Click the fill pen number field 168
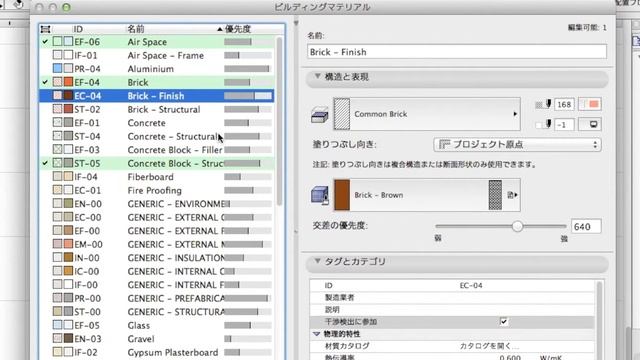 (x=564, y=104)
